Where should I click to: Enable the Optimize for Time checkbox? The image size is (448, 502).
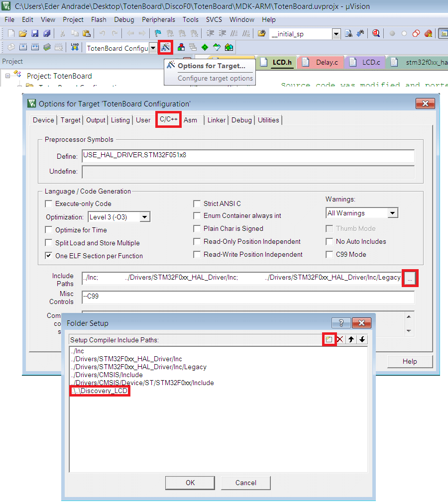[49, 230]
